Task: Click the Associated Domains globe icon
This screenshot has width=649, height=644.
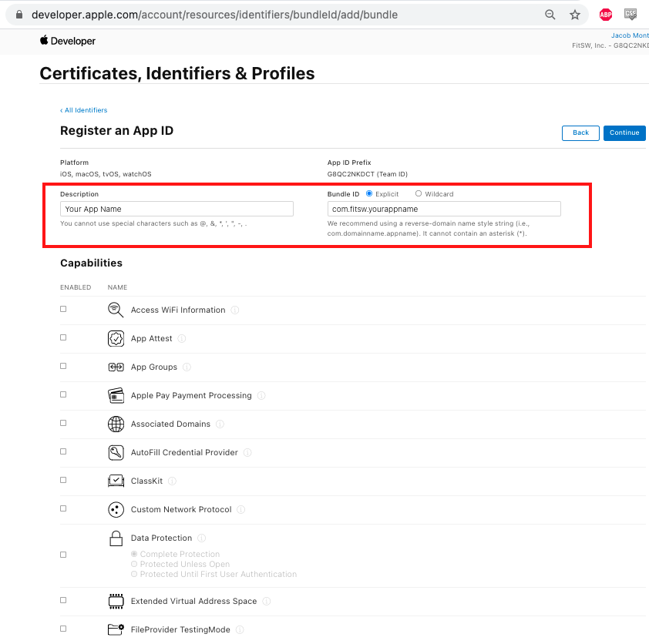Action: 116,424
